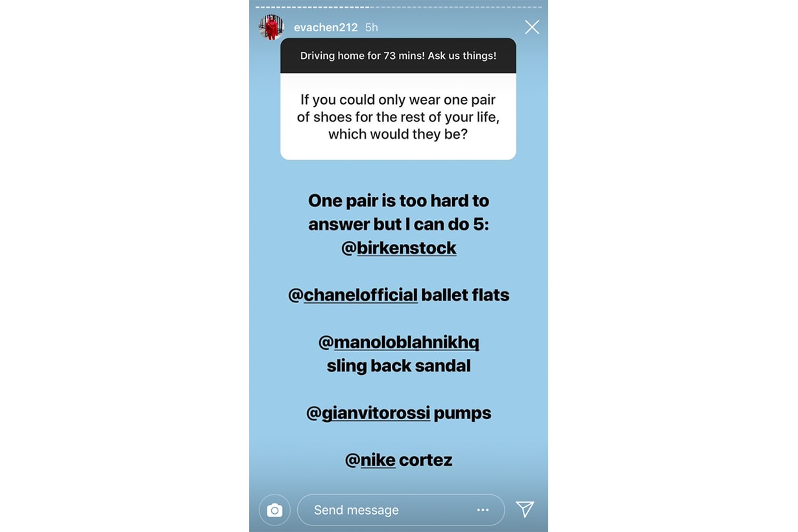The image size is (798, 532).
Task: Open the evachen212 profile picture
Action: pos(271,27)
